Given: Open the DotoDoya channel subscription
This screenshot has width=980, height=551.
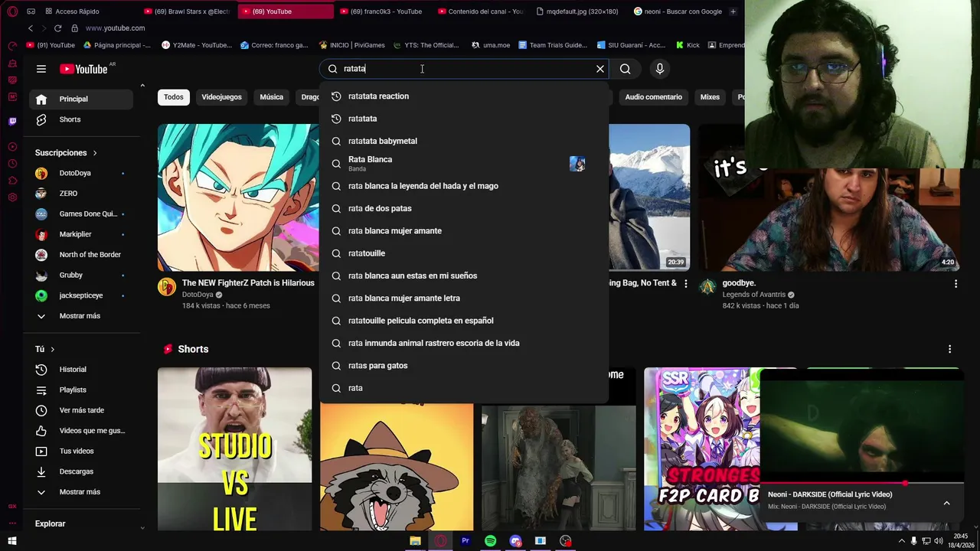Looking at the screenshot, I should pyautogui.click(x=81, y=173).
